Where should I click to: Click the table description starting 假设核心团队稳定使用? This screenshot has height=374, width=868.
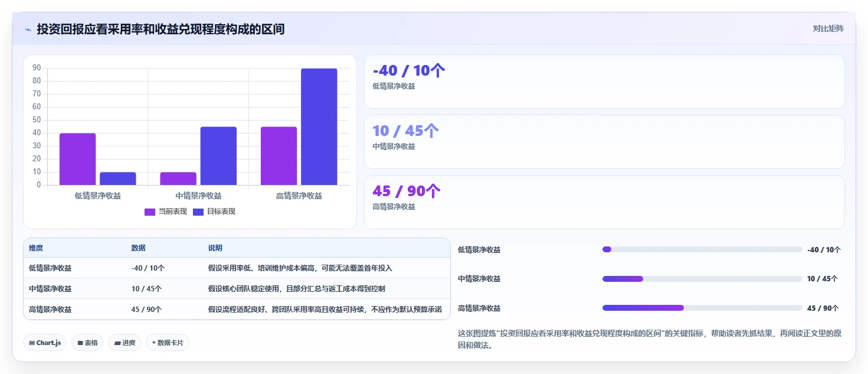297,289
